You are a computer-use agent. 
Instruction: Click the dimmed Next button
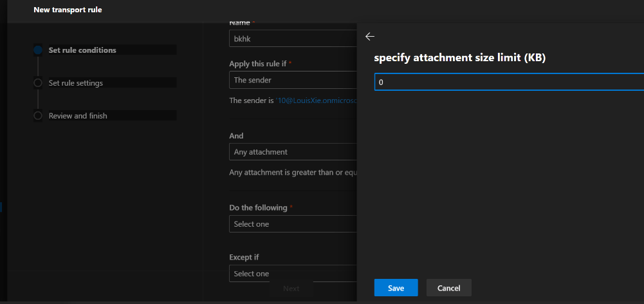pyautogui.click(x=291, y=289)
